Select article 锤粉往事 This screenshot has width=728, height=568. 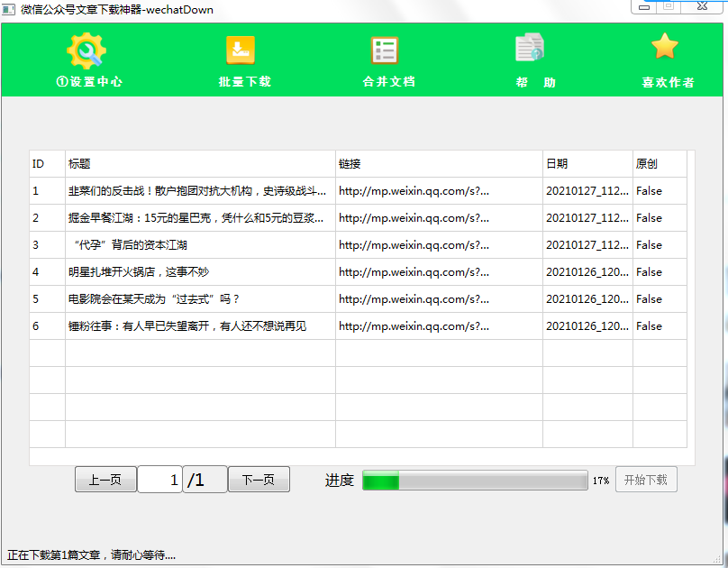tap(200, 326)
